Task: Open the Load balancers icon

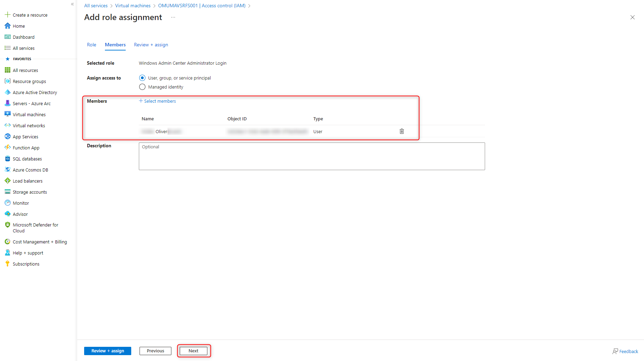Action: [x=7, y=180]
